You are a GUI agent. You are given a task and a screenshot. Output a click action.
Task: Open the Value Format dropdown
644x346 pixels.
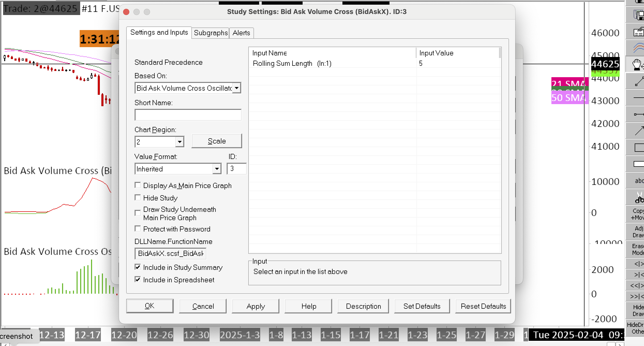tap(217, 169)
